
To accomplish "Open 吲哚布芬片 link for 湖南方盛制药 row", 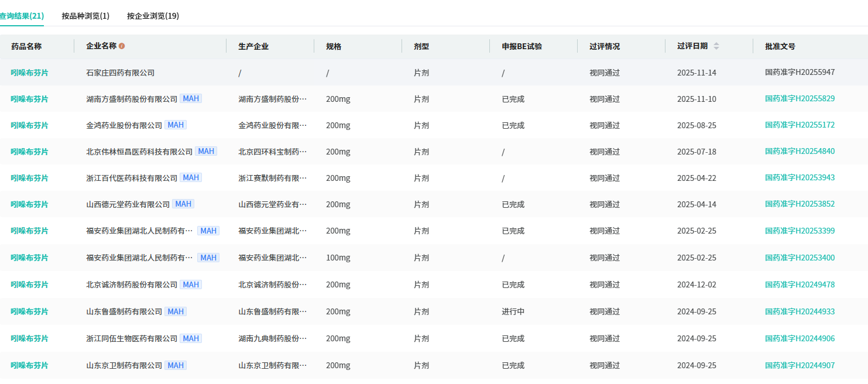I will pyautogui.click(x=29, y=99).
